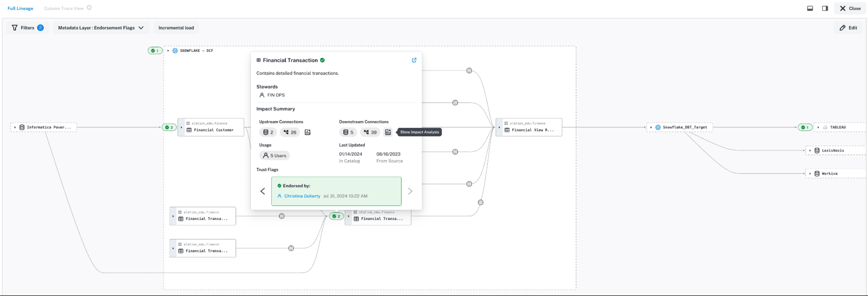
Task: Toggle the bottom panel layout icon
Action: (810, 8)
